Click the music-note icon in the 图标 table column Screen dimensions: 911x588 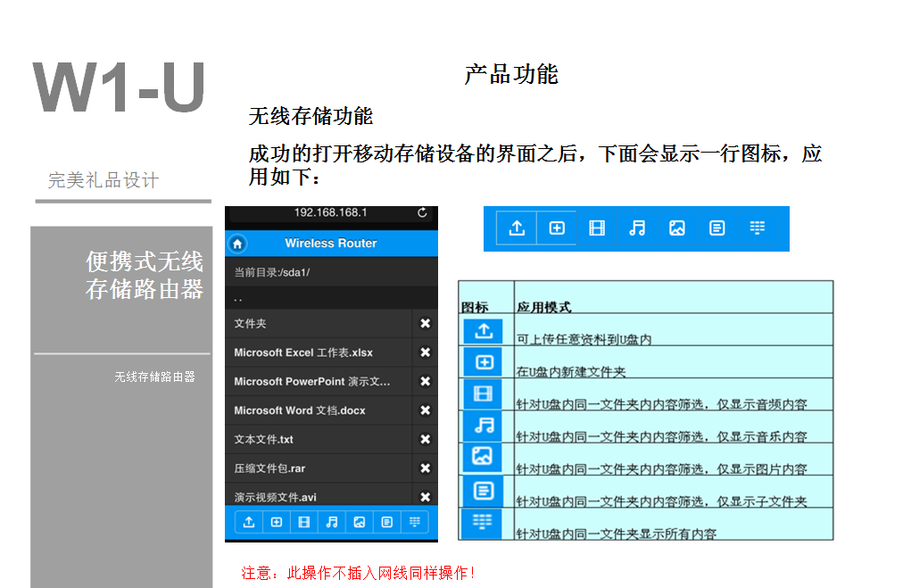[x=483, y=426]
